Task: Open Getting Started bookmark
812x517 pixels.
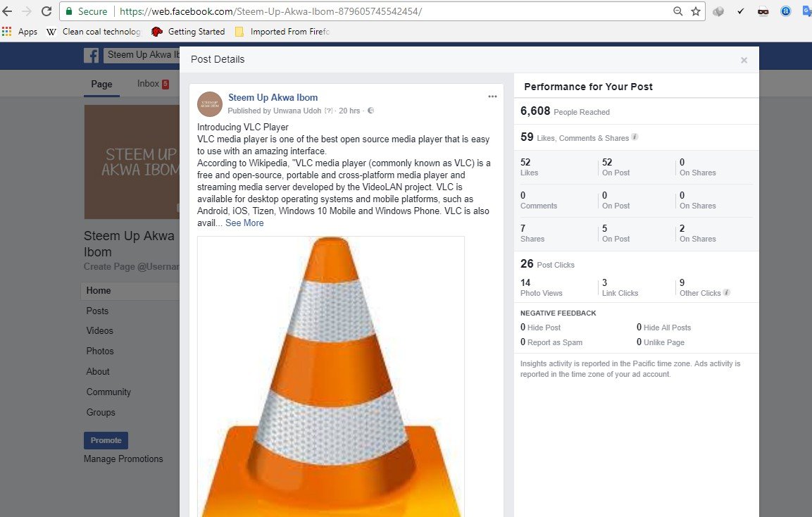Action: [188, 32]
